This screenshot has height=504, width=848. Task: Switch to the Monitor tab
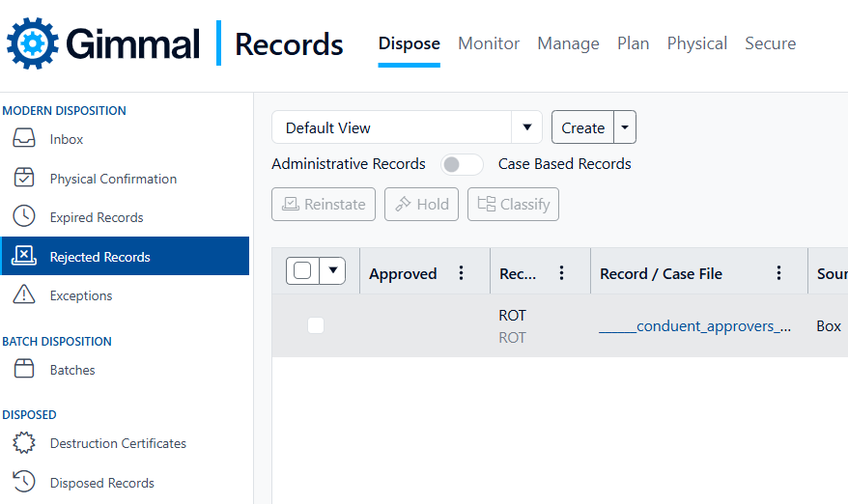tap(489, 43)
